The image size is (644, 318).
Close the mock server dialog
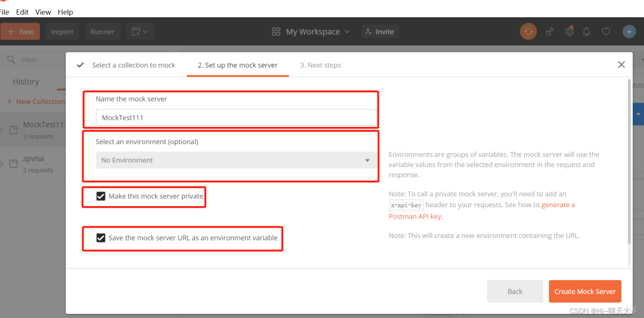click(x=621, y=64)
